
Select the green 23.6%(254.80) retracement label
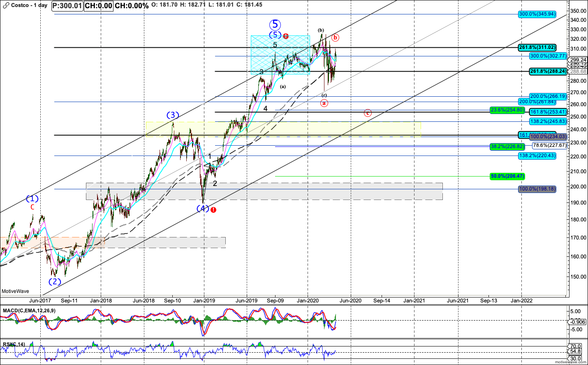pyautogui.click(x=507, y=110)
